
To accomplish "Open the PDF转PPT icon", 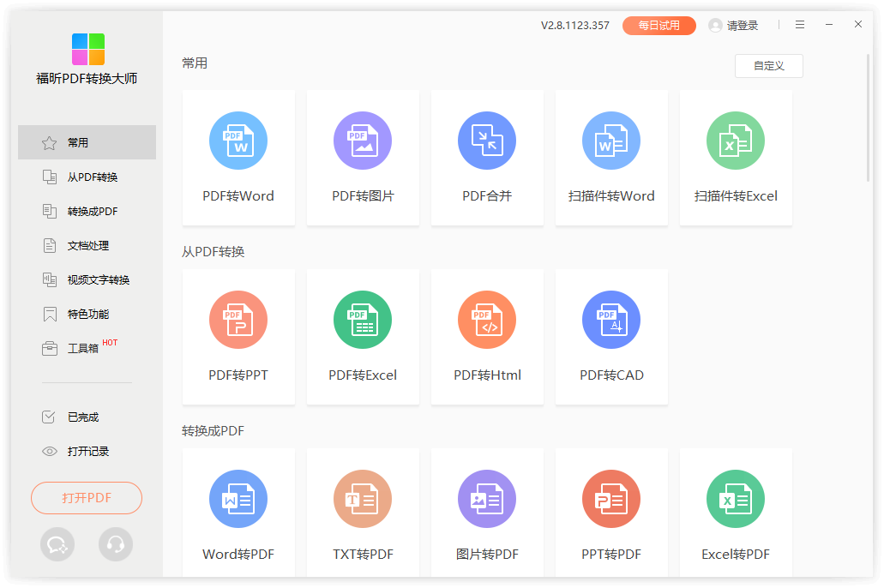I will click(x=238, y=320).
